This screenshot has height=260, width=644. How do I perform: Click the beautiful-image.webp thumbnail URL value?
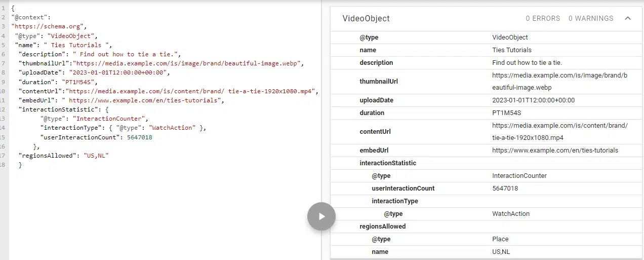(559, 81)
